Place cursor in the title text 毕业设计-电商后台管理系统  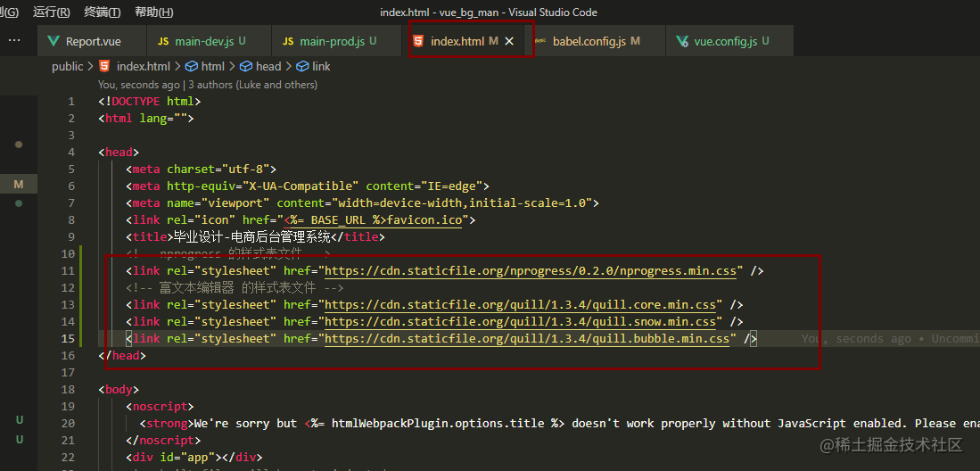point(251,237)
